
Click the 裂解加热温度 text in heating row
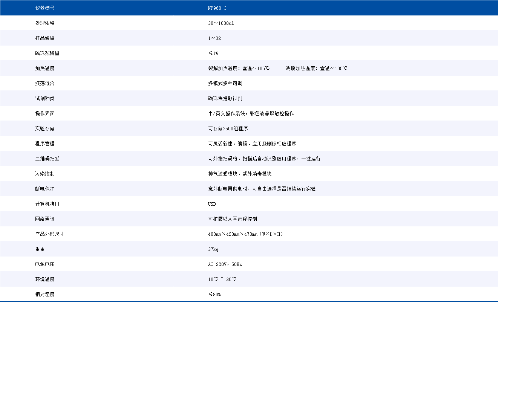pos(239,68)
